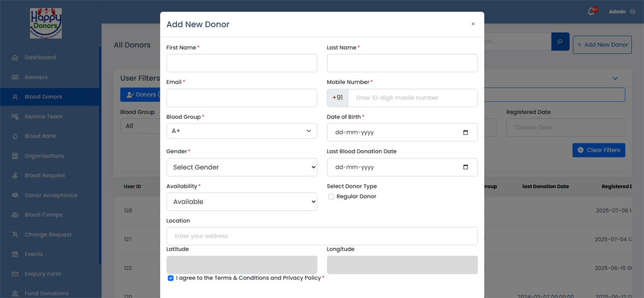Open the Date of Birth calendar picker icon
This screenshot has height=298, width=644.
point(465,132)
